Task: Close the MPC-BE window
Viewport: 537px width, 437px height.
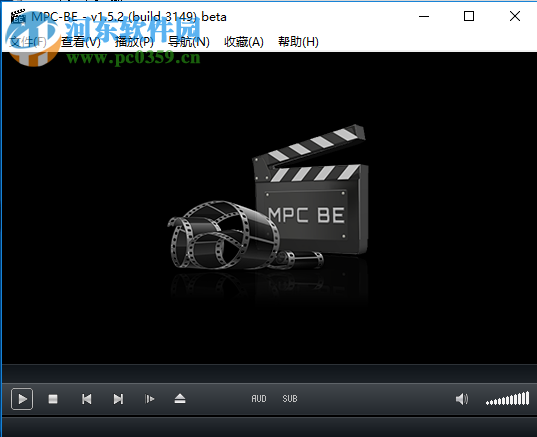Action: point(515,16)
